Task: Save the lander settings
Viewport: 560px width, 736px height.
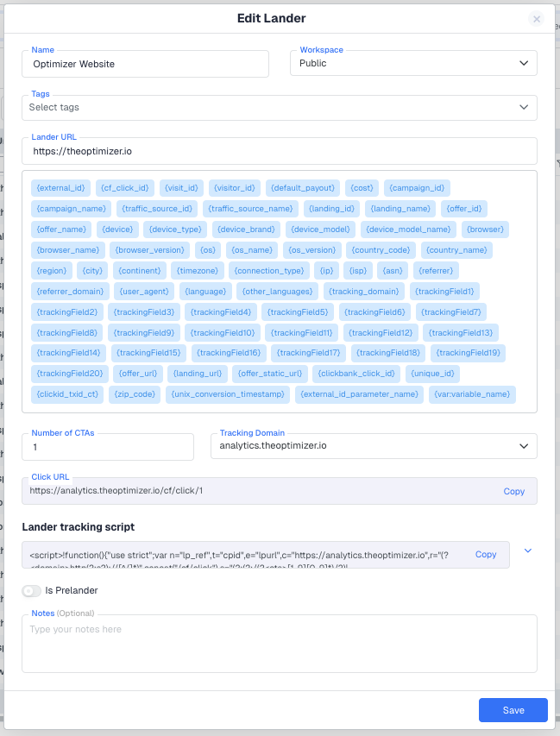Action: click(513, 709)
